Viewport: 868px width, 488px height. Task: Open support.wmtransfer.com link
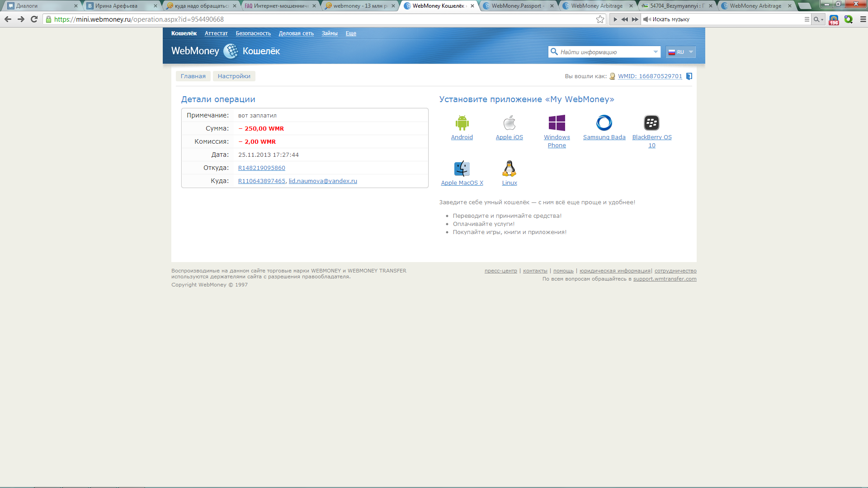[665, 279]
